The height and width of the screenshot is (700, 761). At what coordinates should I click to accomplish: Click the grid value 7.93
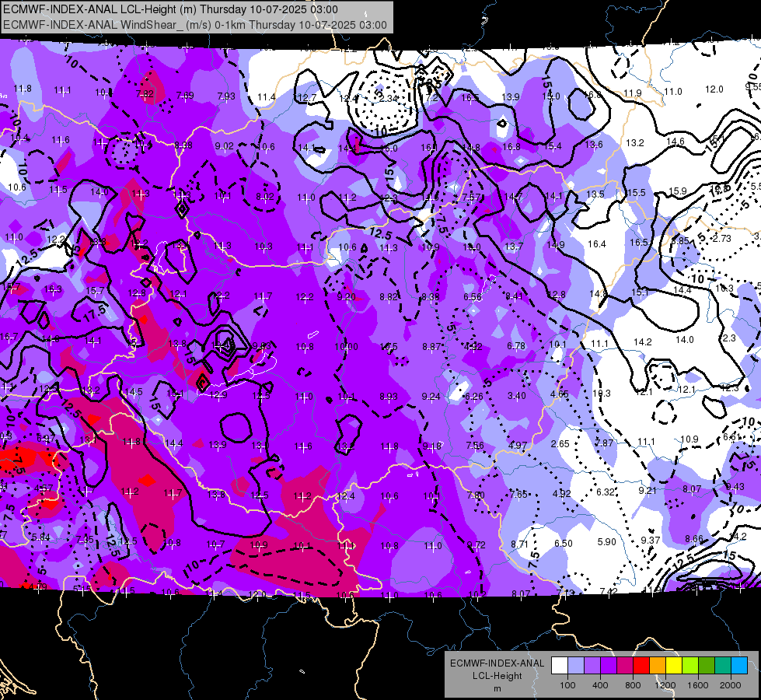pos(226,96)
